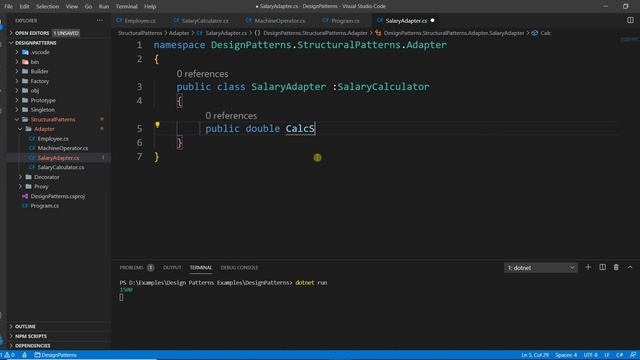Open the View menu
640x360 pixels.
[71, 7]
